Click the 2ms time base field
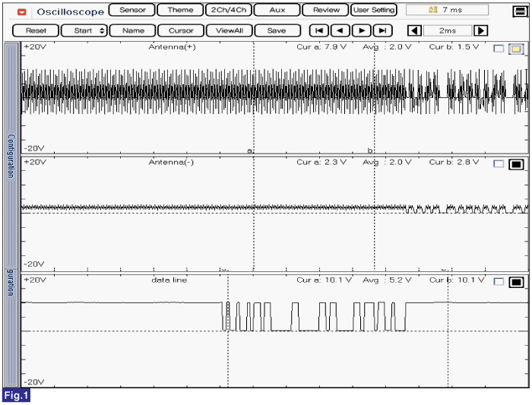532x405 pixels. tap(448, 31)
